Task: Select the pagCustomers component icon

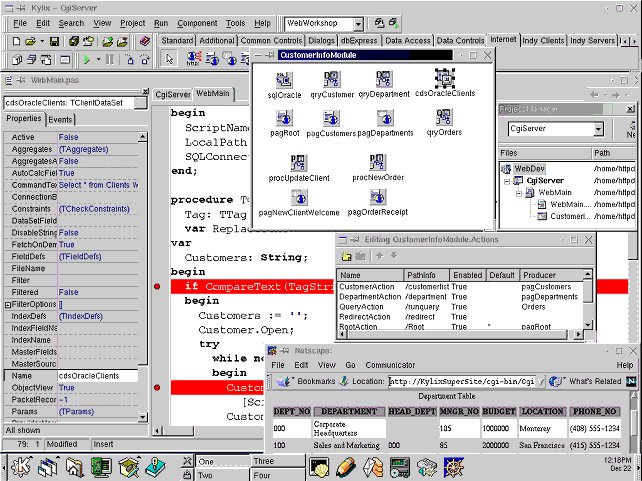Action: coord(331,118)
